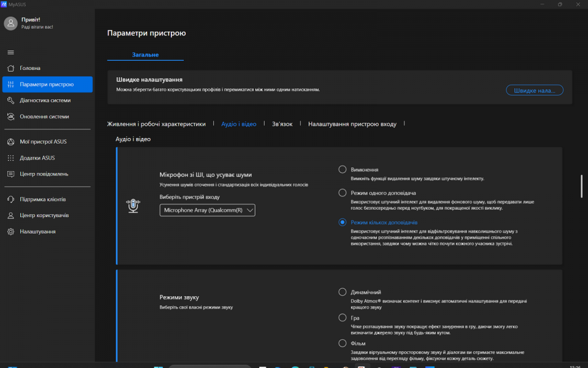Click the user avatar icon
The height and width of the screenshot is (368, 588).
10,23
